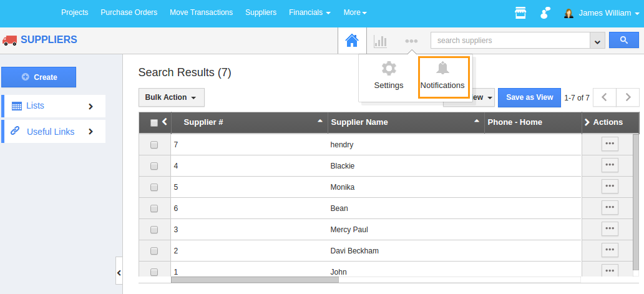
Task: Open the search suppliers dropdown arrow
Action: 598,41
